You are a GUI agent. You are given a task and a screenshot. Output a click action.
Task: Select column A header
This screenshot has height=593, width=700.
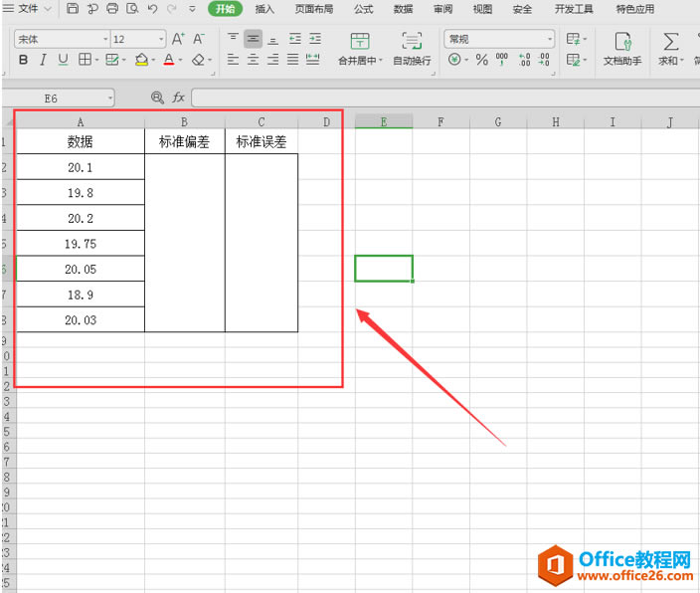click(x=81, y=122)
